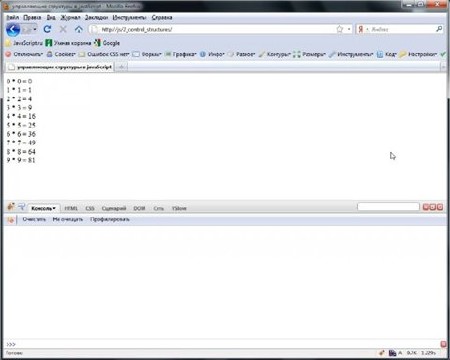This screenshot has height=360, width=450.
Task: Open the Умная корзина bookmark
Action: click(68, 43)
